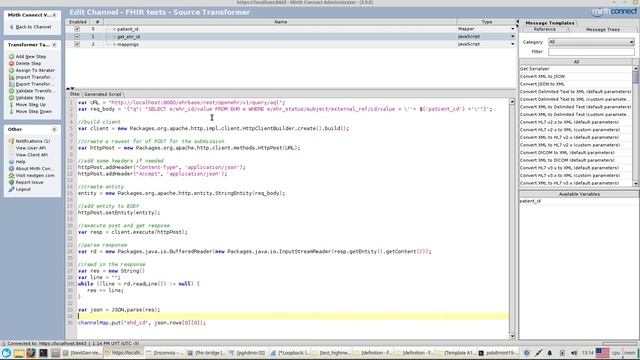Click the Back to Channel arrow icon
Screen dimensions: 640x360
[x=11, y=27]
